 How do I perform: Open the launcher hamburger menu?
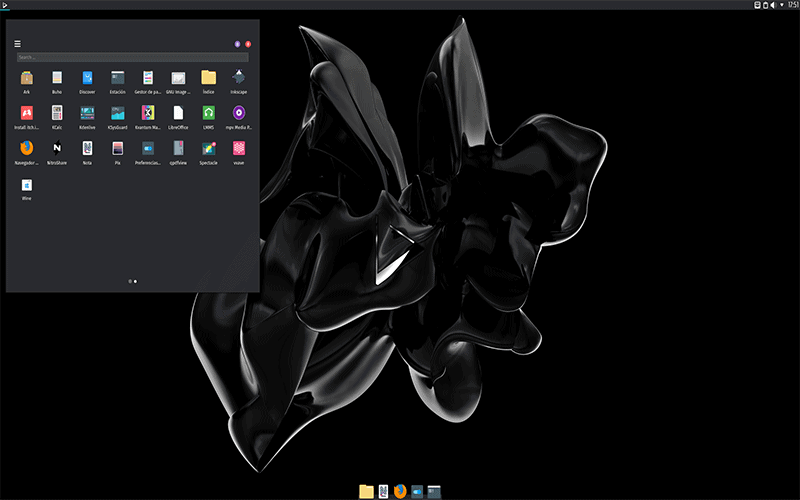pyautogui.click(x=17, y=44)
